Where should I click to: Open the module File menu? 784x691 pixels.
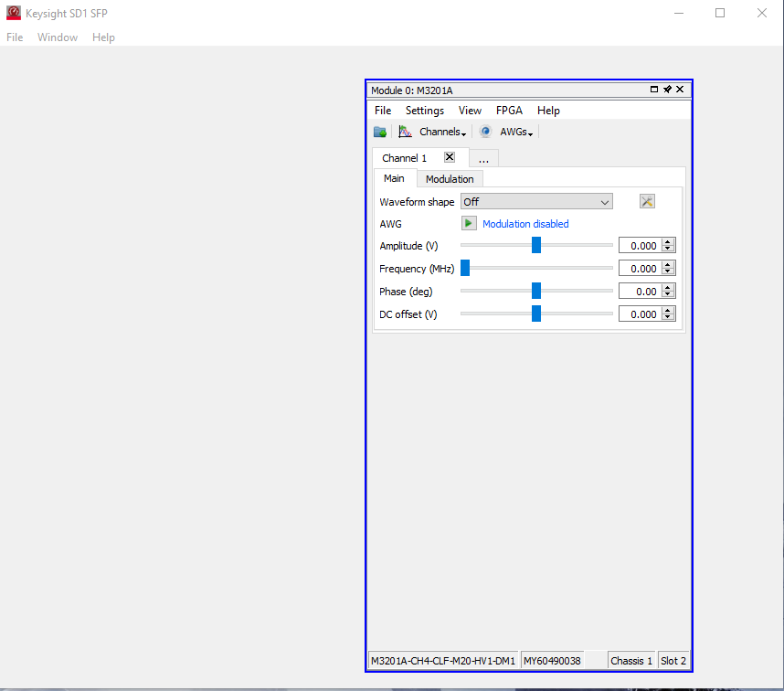click(x=383, y=111)
